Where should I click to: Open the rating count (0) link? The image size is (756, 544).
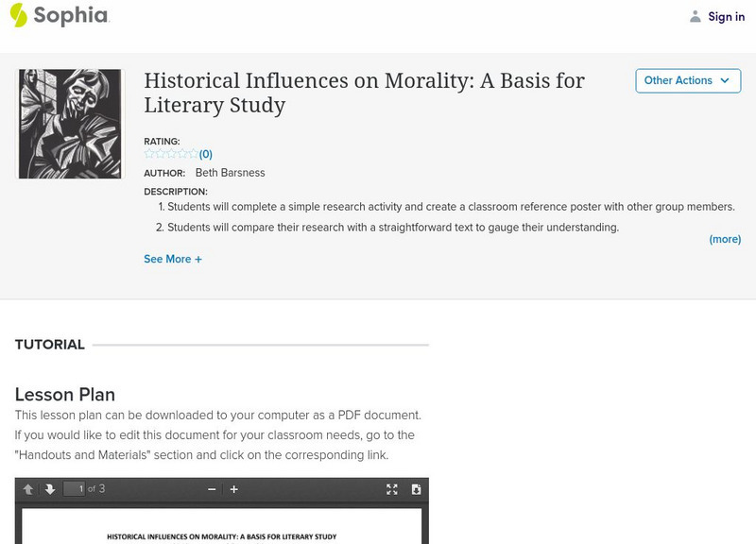tap(206, 154)
